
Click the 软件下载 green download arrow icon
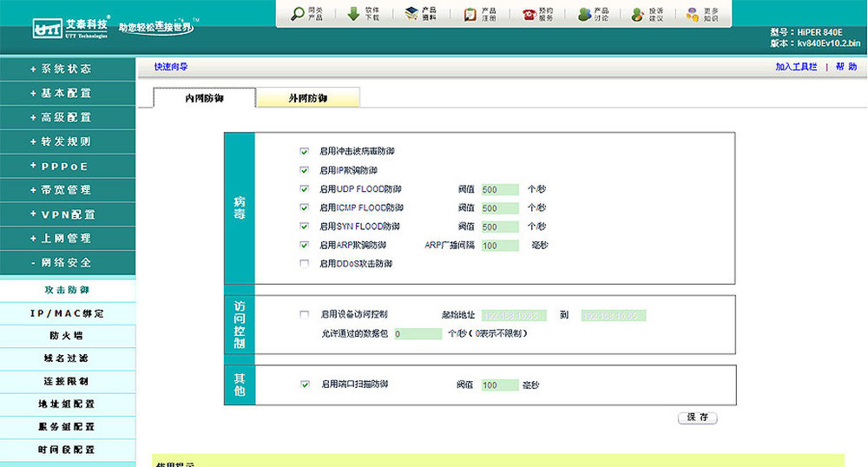354,14
